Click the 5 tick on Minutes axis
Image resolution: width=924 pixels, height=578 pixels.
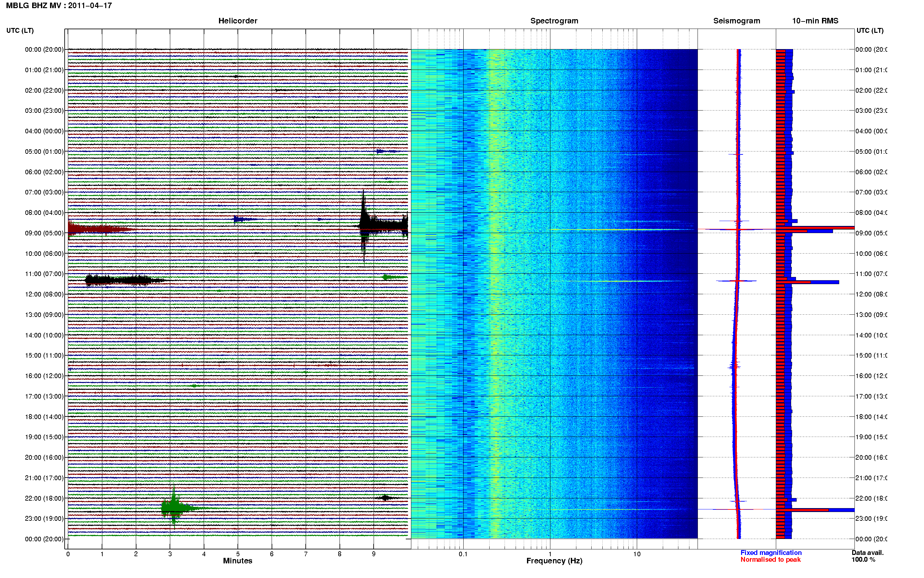[x=237, y=554]
